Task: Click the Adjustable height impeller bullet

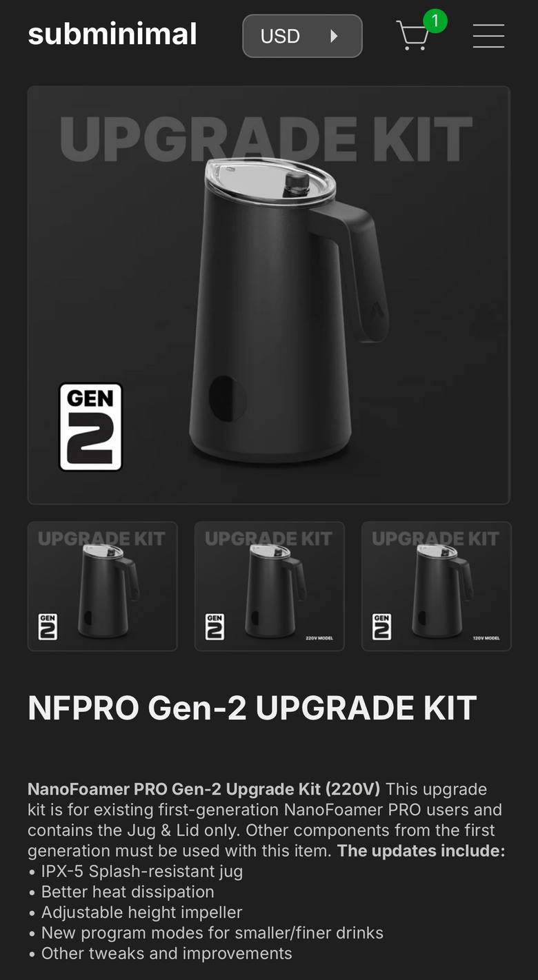Action: point(135,912)
